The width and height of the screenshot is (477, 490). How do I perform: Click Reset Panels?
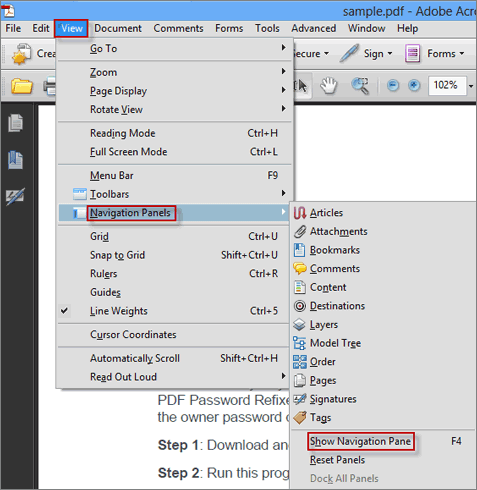pyautogui.click(x=337, y=460)
